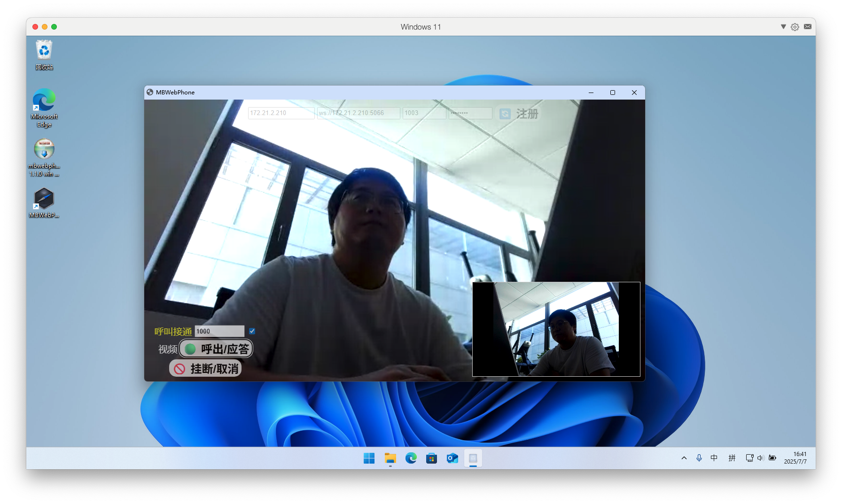The width and height of the screenshot is (842, 504).
Task: Launch Microsoft Store from the taskbar
Action: (x=431, y=458)
